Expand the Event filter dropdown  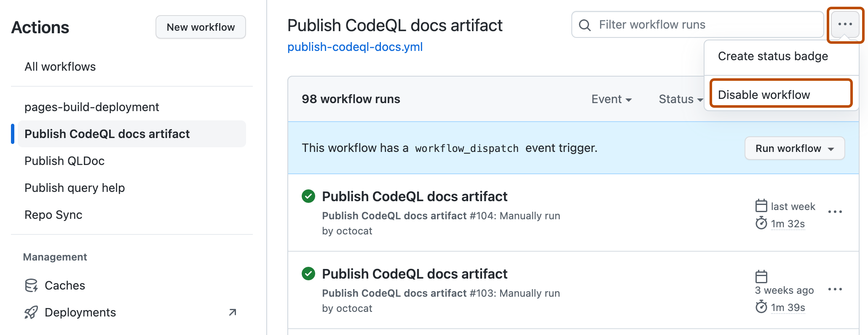click(x=611, y=99)
